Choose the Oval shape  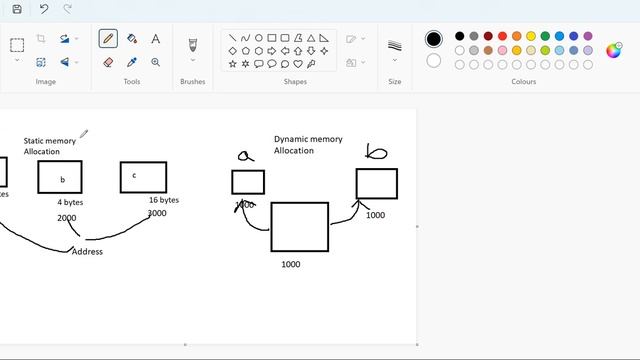(x=259, y=38)
